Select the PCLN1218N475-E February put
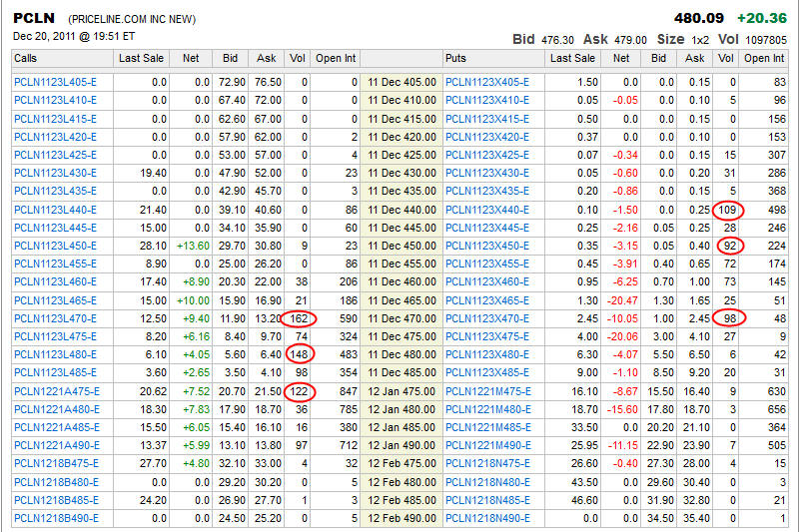The width and height of the screenshot is (799, 532). (x=487, y=464)
